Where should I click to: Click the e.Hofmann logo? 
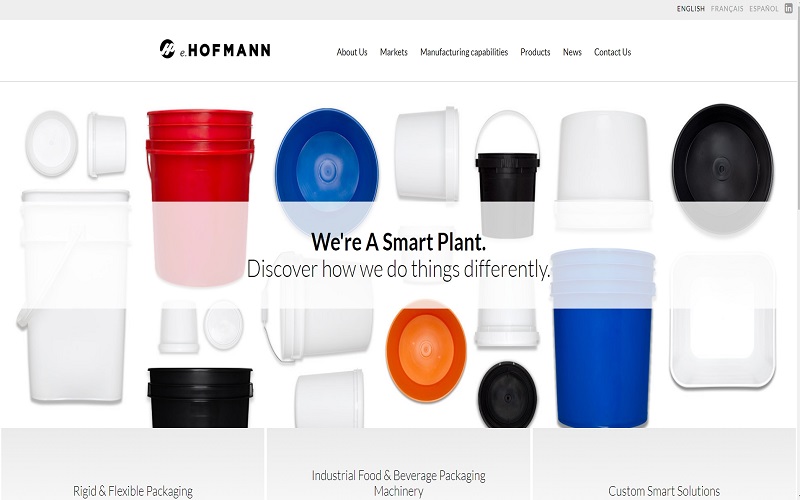(215, 49)
